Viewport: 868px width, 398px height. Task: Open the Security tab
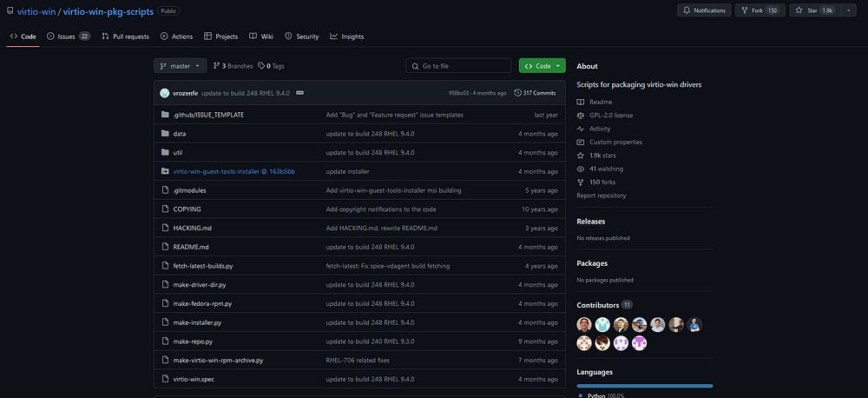[302, 36]
